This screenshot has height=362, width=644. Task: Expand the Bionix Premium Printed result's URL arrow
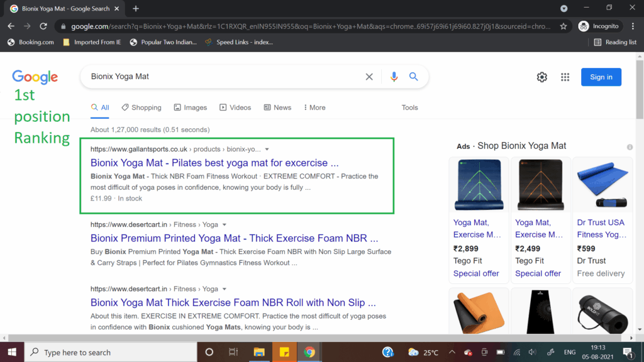[x=225, y=225]
